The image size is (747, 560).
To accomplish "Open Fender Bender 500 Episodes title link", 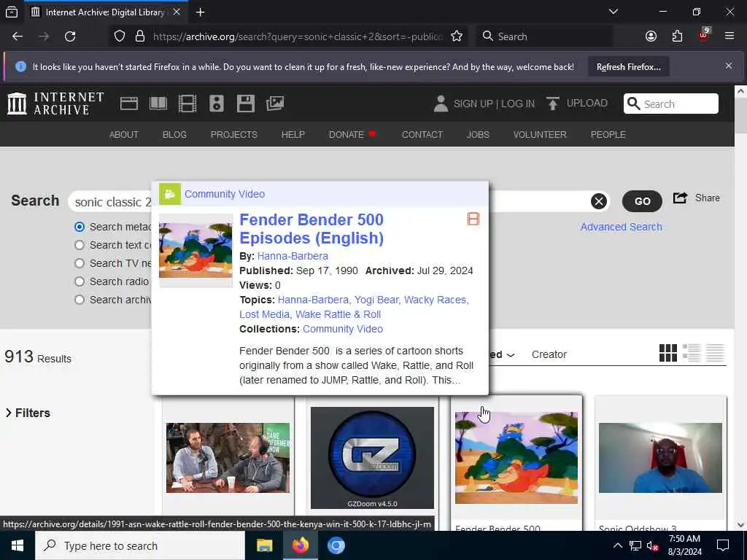I will pos(311,228).
